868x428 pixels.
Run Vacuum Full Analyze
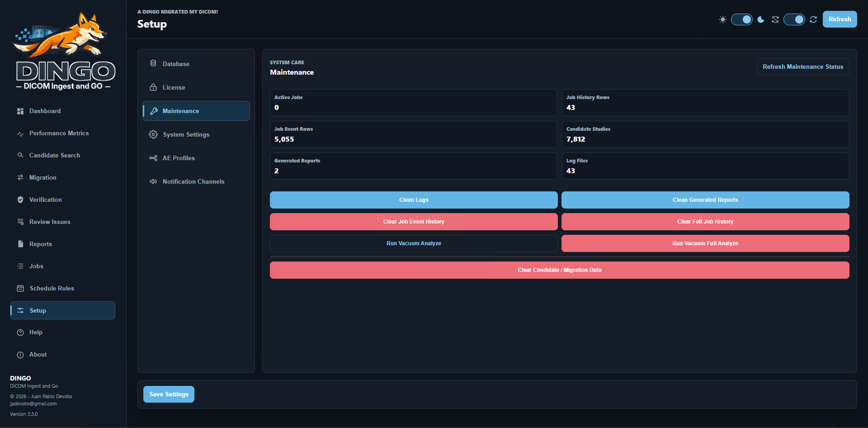[705, 243]
